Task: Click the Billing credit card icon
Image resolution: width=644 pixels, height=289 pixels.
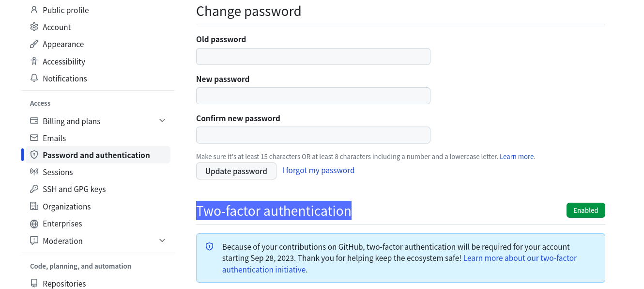Action: (34, 121)
